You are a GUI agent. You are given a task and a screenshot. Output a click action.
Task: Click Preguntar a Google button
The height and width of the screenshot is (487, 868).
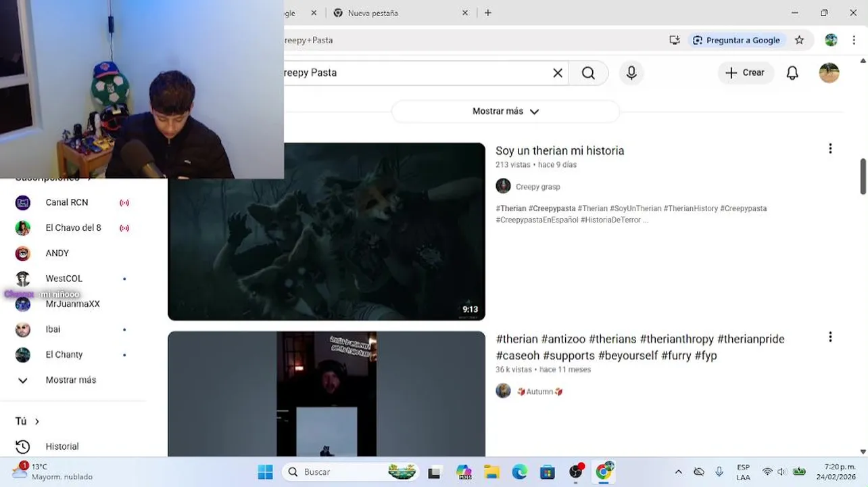click(x=736, y=41)
